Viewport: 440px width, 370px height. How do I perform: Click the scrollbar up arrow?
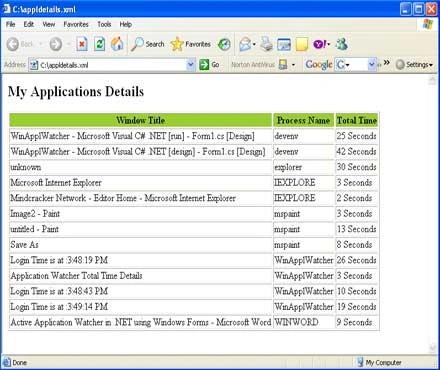pyautogui.click(x=432, y=80)
